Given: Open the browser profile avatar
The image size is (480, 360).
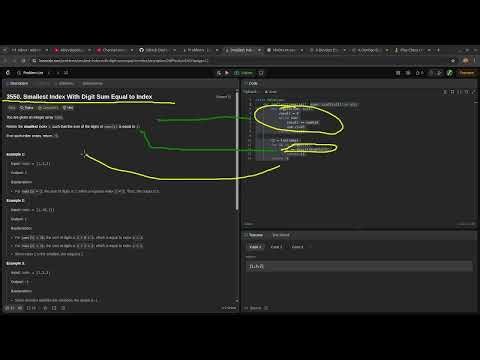Looking at the screenshot, I should point(466,61).
